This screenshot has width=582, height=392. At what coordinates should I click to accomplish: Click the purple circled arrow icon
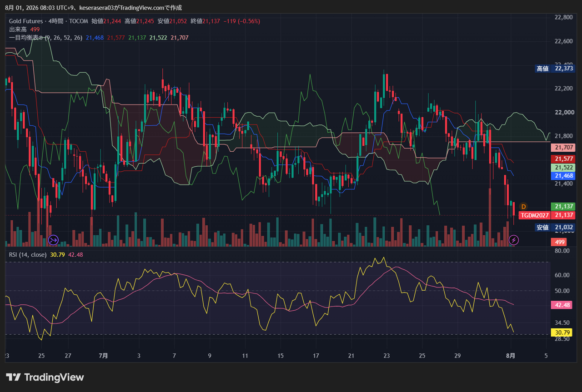pos(53,239)
